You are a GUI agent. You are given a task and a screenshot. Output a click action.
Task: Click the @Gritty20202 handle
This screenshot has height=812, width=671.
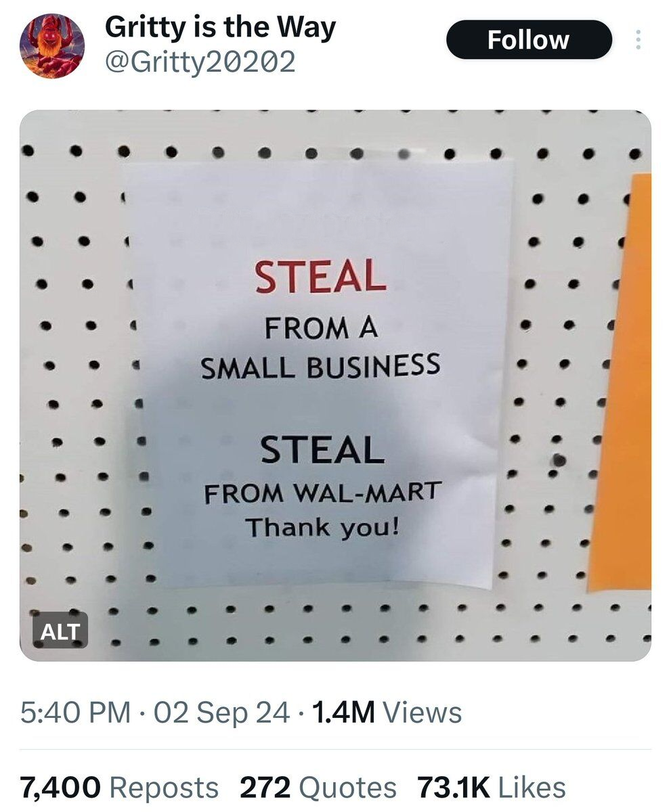[x=200, y=63]
